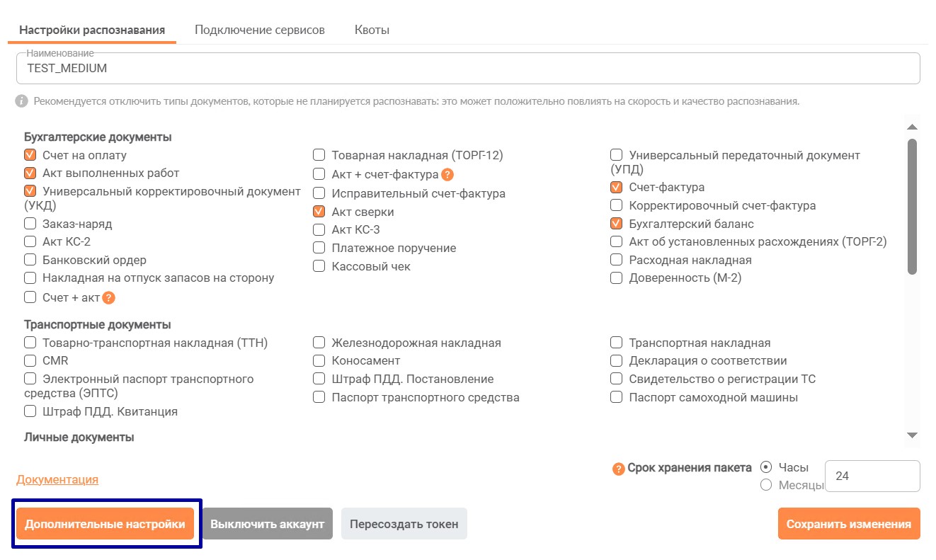Open the Документация link
Viewport: 936px width, 560px height.
coord(57,479)
